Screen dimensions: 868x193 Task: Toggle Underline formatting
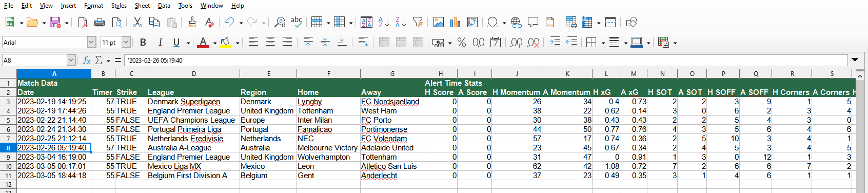pyautogui.click(x=176, y=42)
